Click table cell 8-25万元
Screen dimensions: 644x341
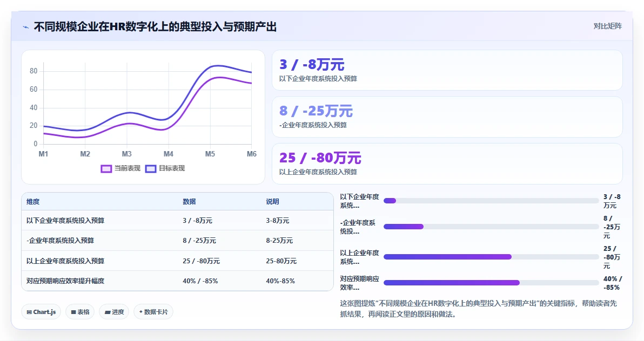click(279, 241)
